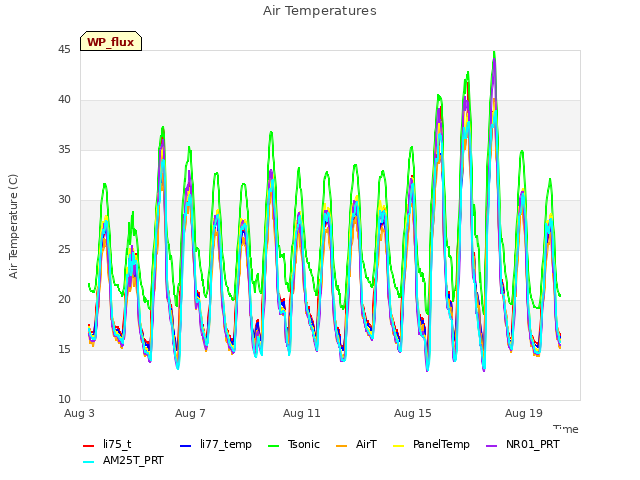Click the purple NR01_PRT legend swatch
This screenshot has height=480, width=640.
(491, 446)
